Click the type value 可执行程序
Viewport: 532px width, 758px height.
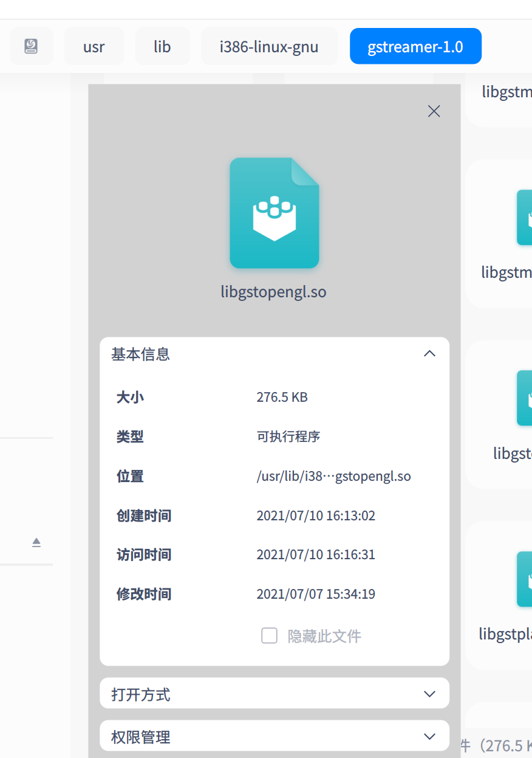coord(288,436)
